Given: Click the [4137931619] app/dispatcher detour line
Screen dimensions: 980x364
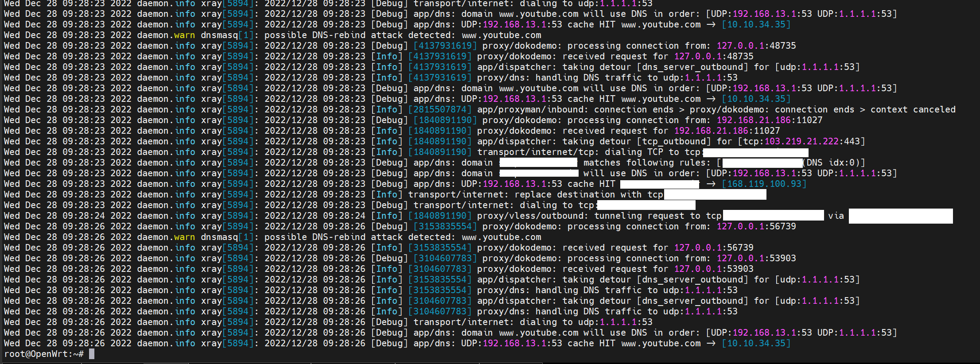Looking at the screenshot, I should [x=432, y=67].
